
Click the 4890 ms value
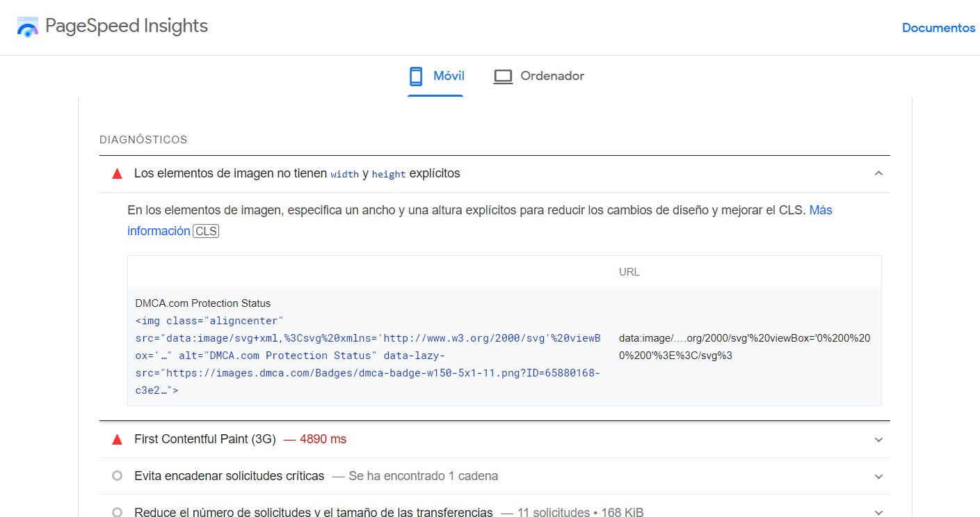click(323, 439)
